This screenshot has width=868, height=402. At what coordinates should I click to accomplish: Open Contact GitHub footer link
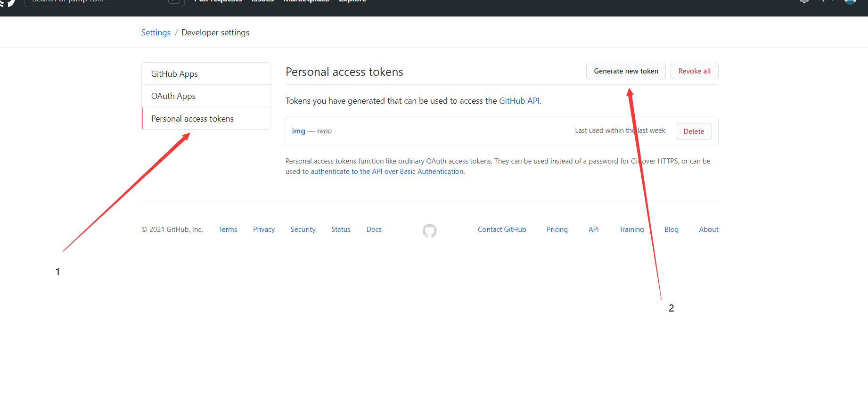pyautogui.click(x=502, y=230)
